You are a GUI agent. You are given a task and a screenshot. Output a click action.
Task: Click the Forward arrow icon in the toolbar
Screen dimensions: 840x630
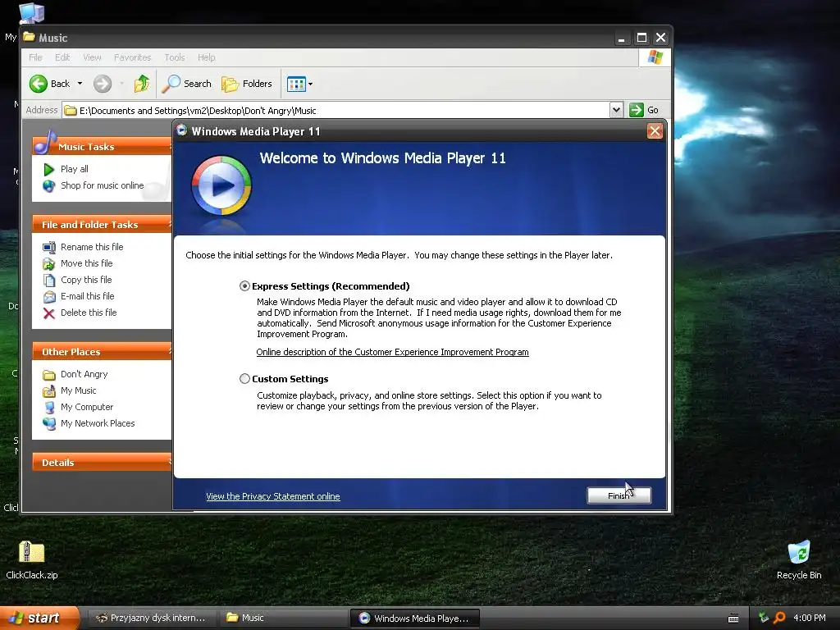pos(103,84)
